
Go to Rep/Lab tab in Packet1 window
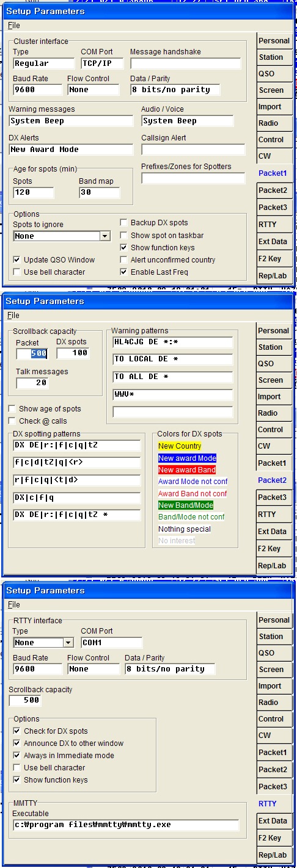[x=274, y=276]
